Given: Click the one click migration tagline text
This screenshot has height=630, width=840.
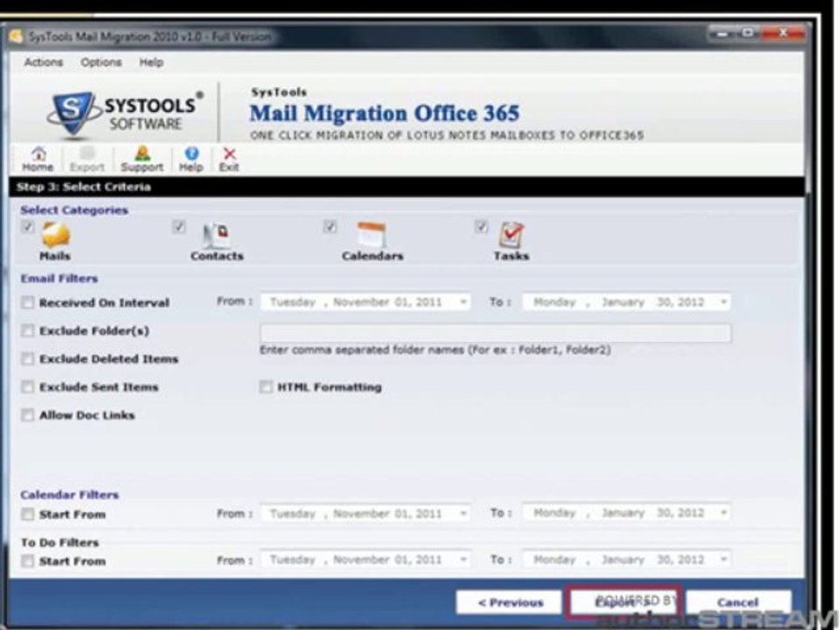Looking at the screenshot, I should click(447, 136).
